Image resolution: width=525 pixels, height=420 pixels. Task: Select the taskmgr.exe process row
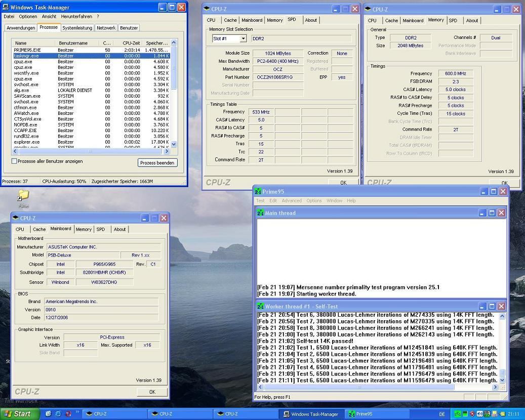(x=91, y=56)
